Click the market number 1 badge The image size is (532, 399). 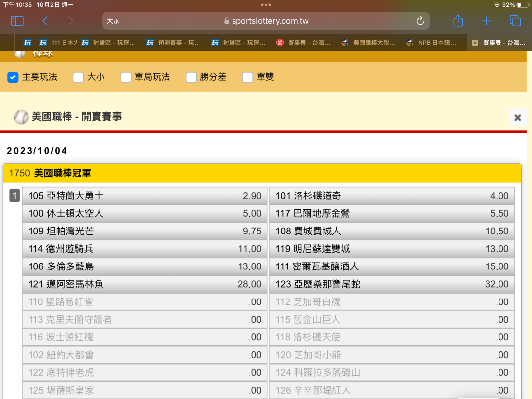[x=15, y=196]
